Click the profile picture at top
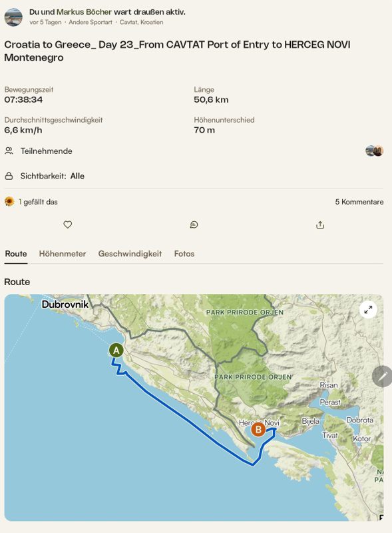This screenshot has height=533, width=392. 13,17
